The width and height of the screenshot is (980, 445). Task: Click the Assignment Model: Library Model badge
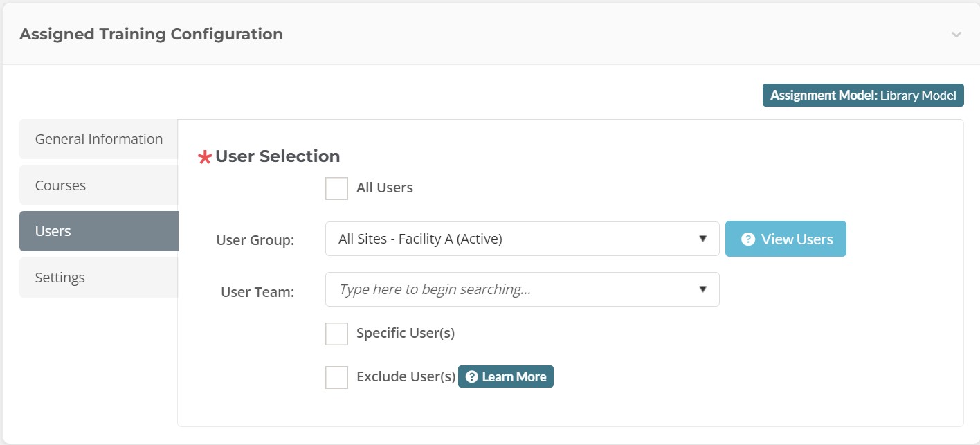point(863,95)
